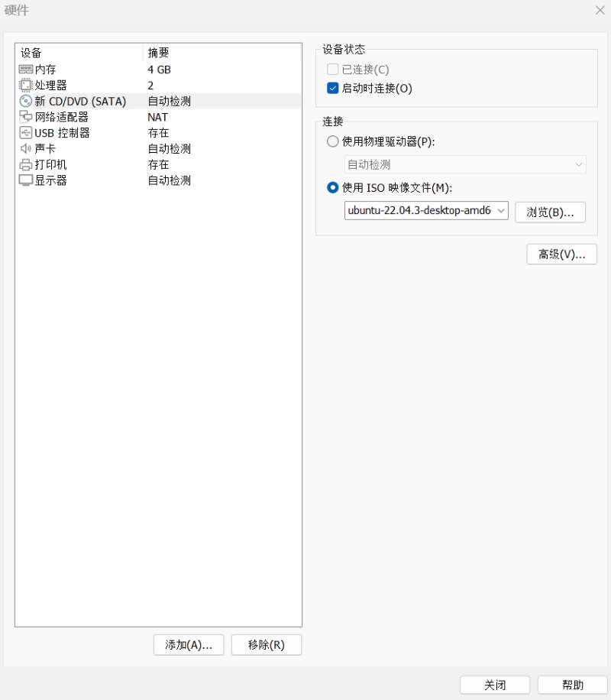Click the 添加(A)... add hardware button
The width and height of the screenshot is (611, 700).
click(189, 645)
